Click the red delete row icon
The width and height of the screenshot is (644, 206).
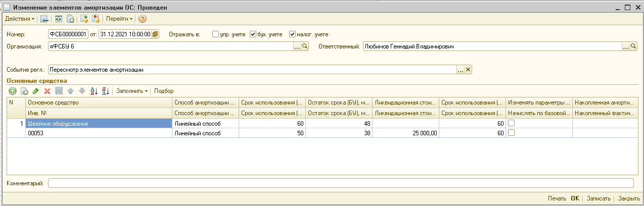point(47,91)
